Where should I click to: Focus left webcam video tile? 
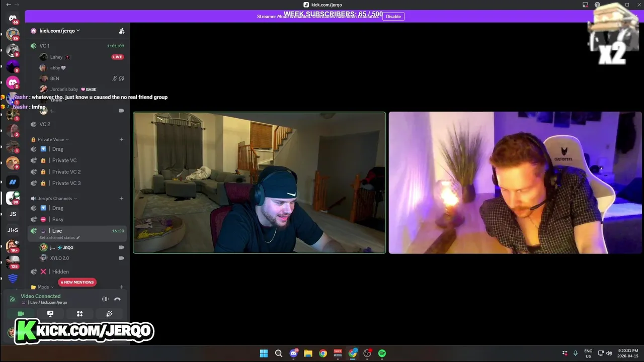pos(259,183)
